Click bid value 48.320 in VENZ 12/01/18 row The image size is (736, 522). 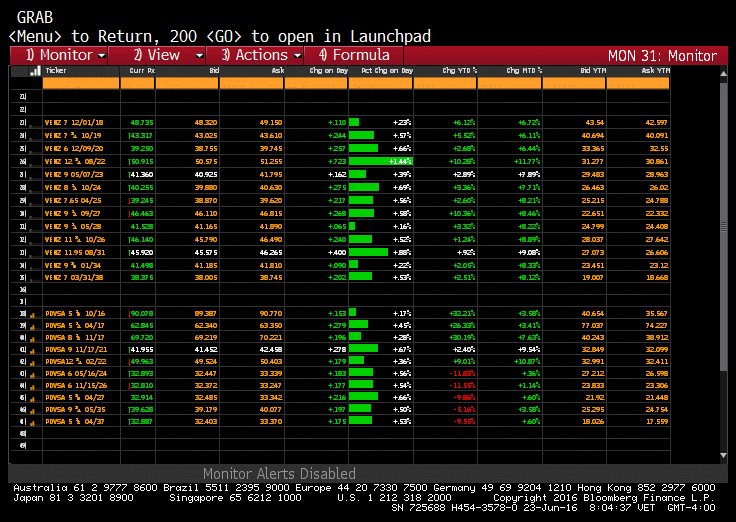[x=206, y=123]
